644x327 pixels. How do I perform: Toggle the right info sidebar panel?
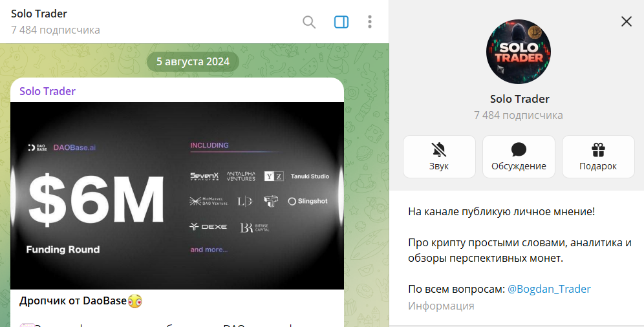click(x=341, y=22)
